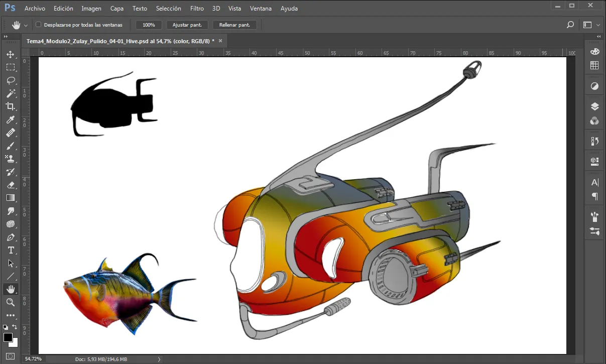The height and width of the screenshot is (364, 606).
Task: Toggle Quick Mask mode
Action: (x=11, y=356)
